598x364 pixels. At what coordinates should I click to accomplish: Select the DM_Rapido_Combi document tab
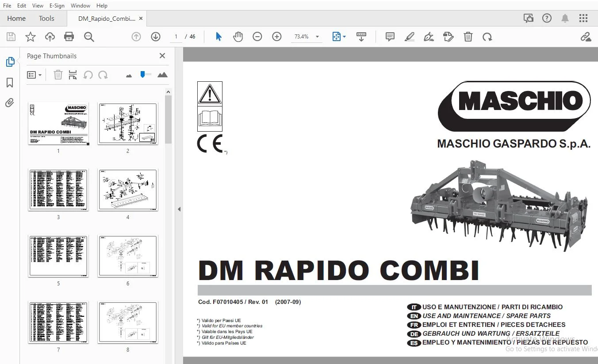(107, 19)
